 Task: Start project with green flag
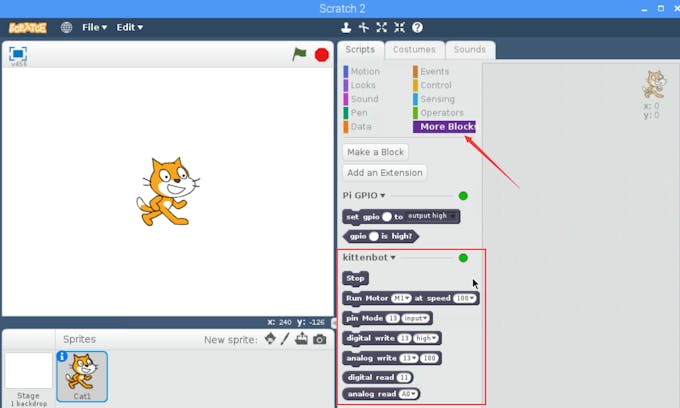tap(299, 55)
